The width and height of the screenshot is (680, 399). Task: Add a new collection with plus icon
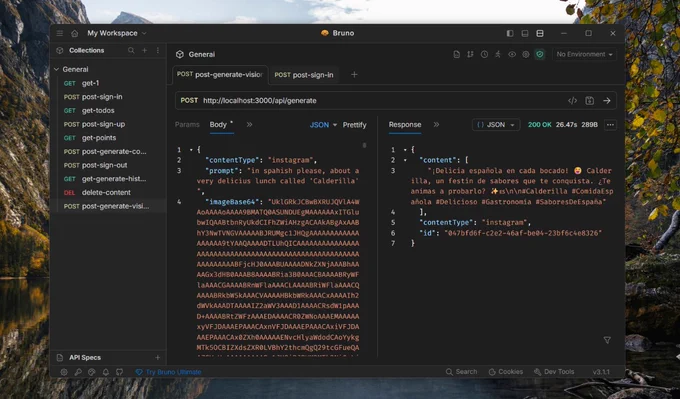point(144,50)
